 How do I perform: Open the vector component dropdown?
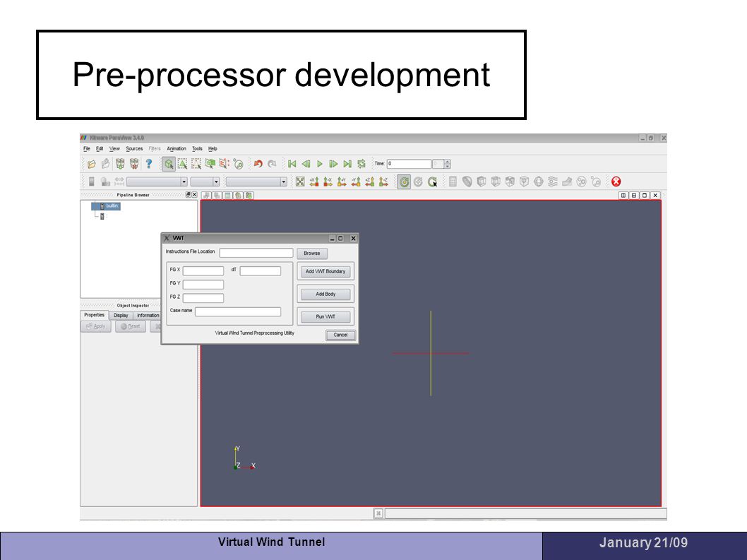click(205, 181)
